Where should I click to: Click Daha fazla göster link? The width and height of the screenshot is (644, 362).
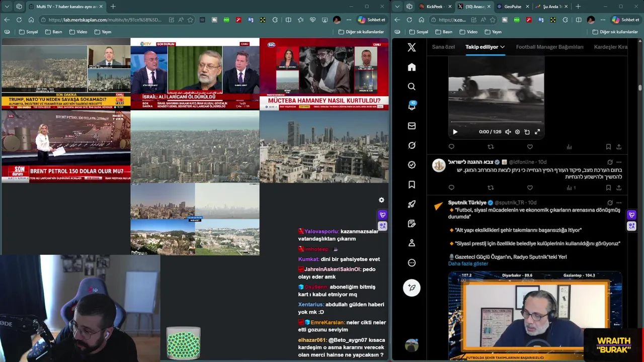(468, 263)
